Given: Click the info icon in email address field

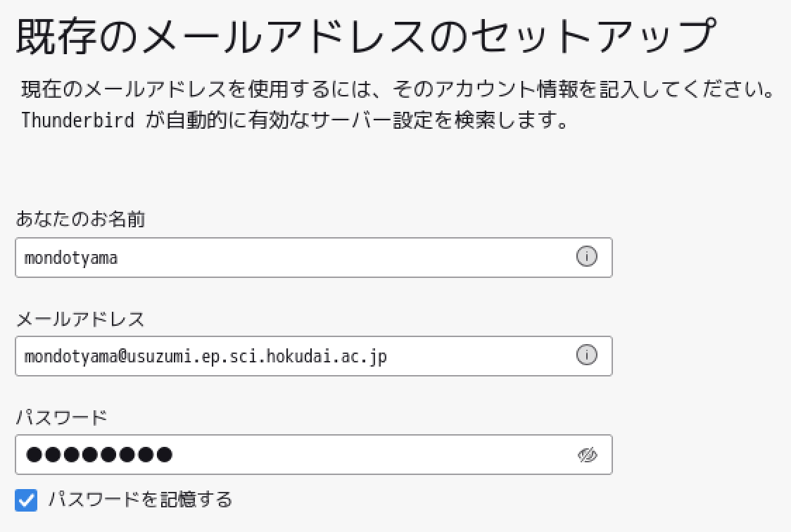Looking at the screenshot, I should pos(586,355).
